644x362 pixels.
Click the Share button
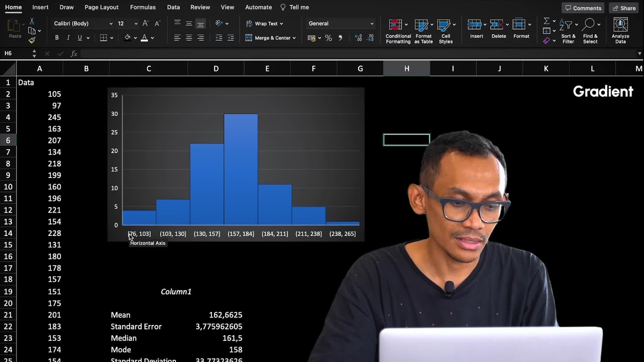click(623, 8)
